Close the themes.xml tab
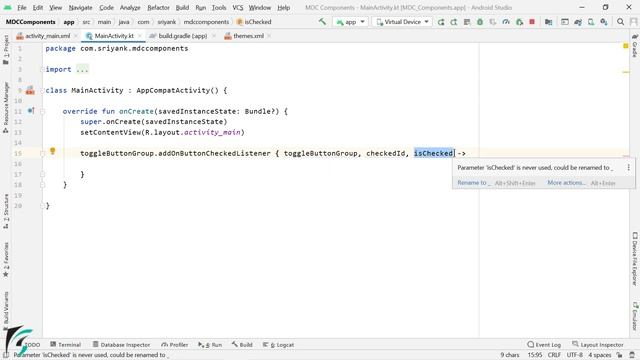 pos(269,36)
